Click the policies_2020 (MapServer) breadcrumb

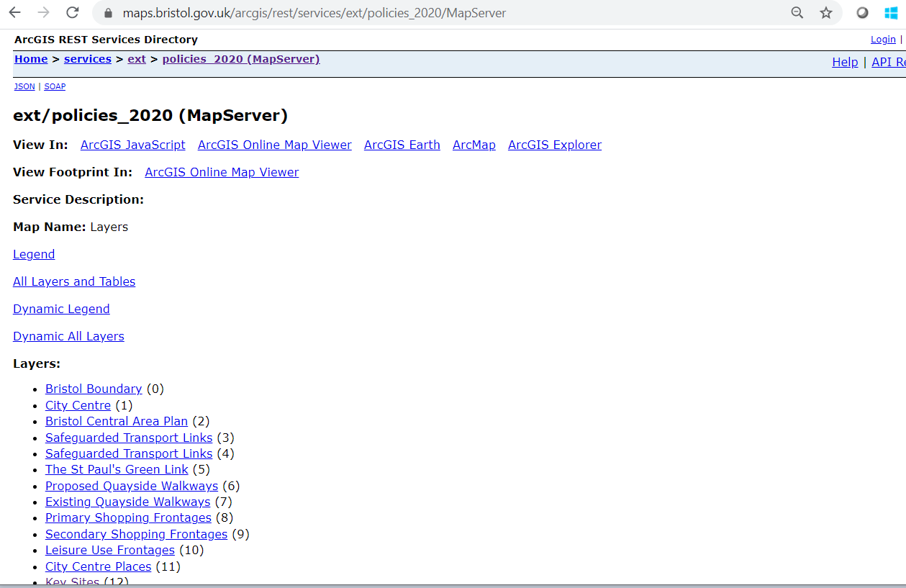click(x=241, y=59)
